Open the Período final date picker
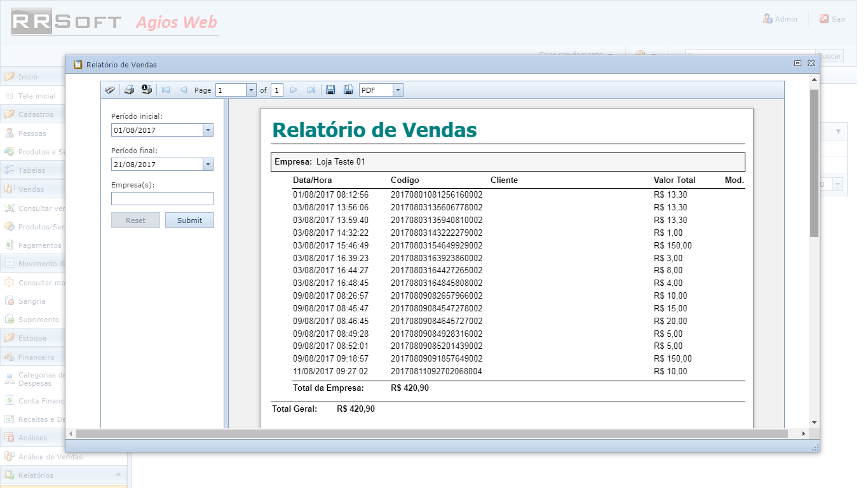This screenshot has width=868, height=488. [x=208, y=165]
